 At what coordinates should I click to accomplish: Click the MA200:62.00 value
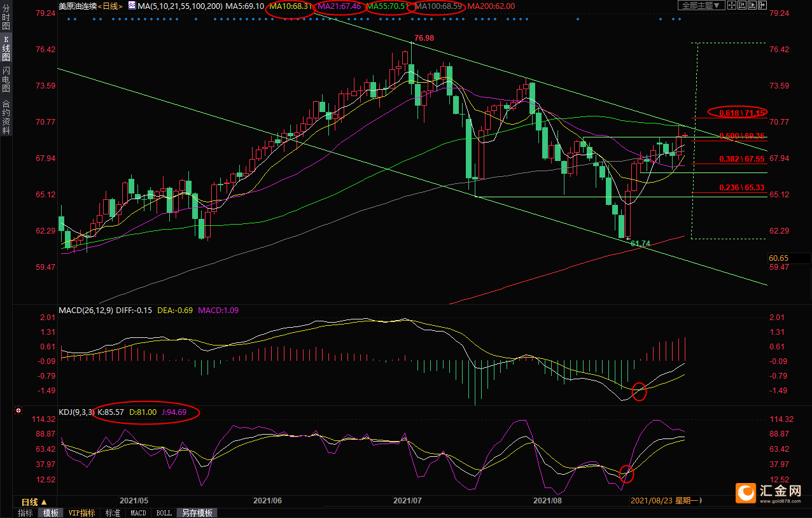pyautogui.click(x=491, y=6)
